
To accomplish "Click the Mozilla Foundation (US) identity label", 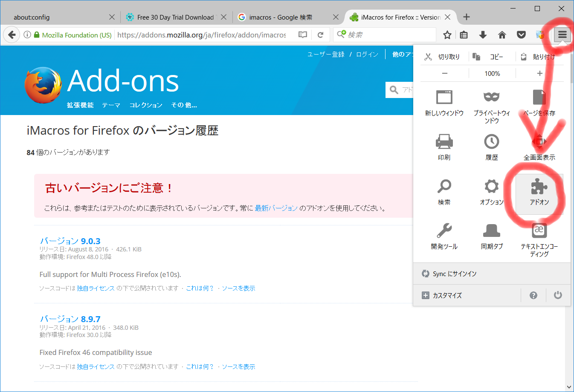I will point(77,35).
